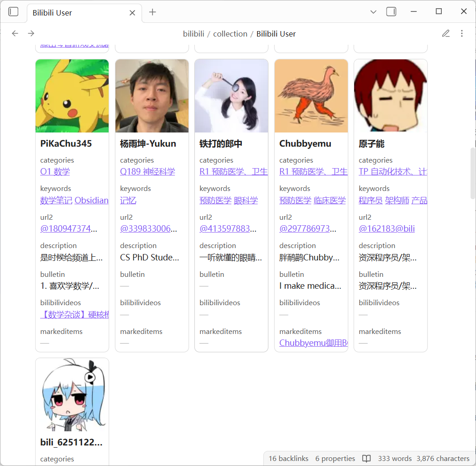Screen dimensions: 476x466
Task: Toggle the left sidebar panel icon
Action: pyautogui.click(x=14, y=12)
